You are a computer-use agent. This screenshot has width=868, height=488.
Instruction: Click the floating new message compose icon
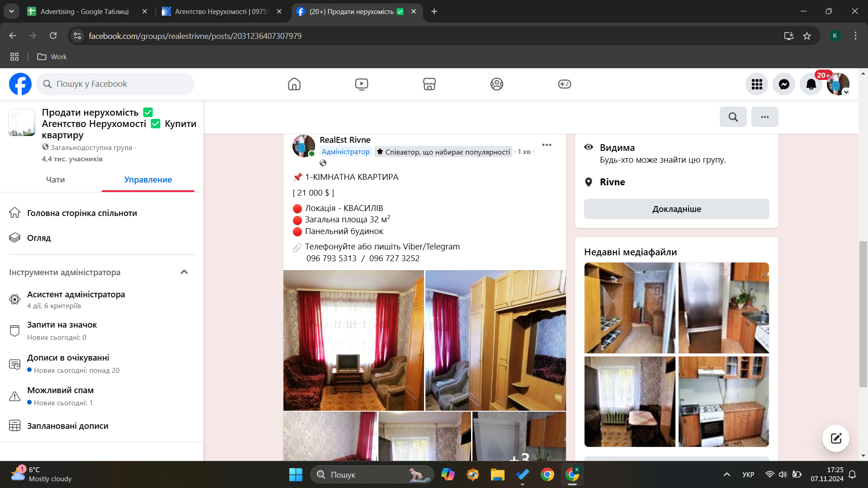pyautogui.click(x=835, y=438)
